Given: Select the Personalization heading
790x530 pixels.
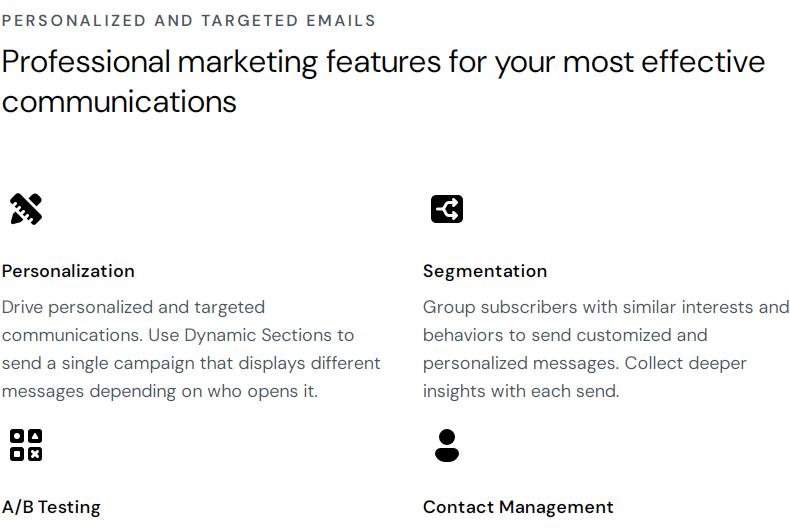Looking at the screenshot, I should tap(68, 271).
